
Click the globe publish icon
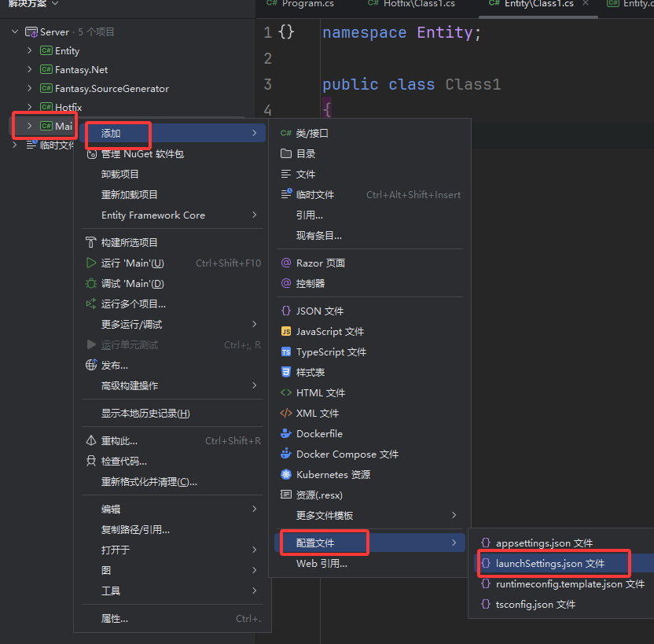click(x=91, y=365)
